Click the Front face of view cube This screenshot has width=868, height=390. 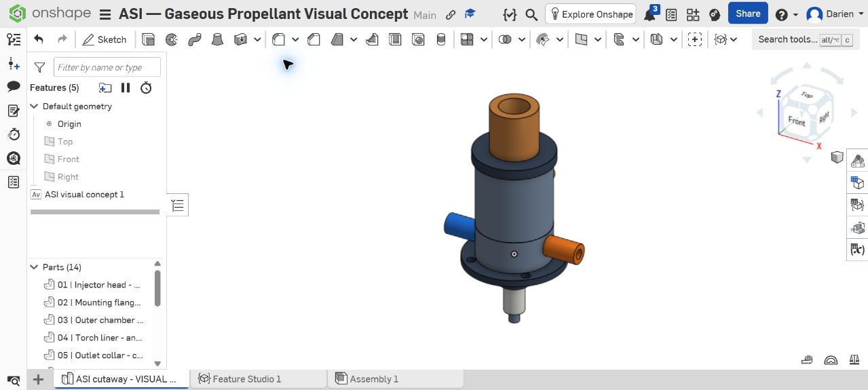pyautogui.click(x=797, y=121)
